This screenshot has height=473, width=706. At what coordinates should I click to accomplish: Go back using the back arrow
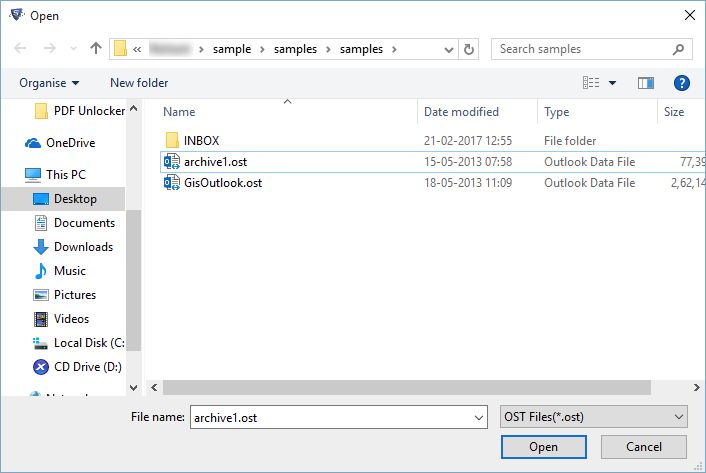click(20, 48)
